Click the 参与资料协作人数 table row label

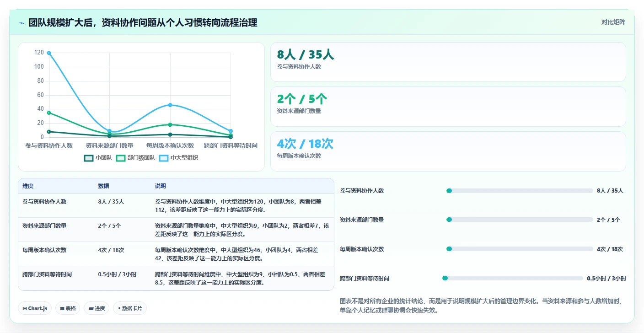point(44,201)
